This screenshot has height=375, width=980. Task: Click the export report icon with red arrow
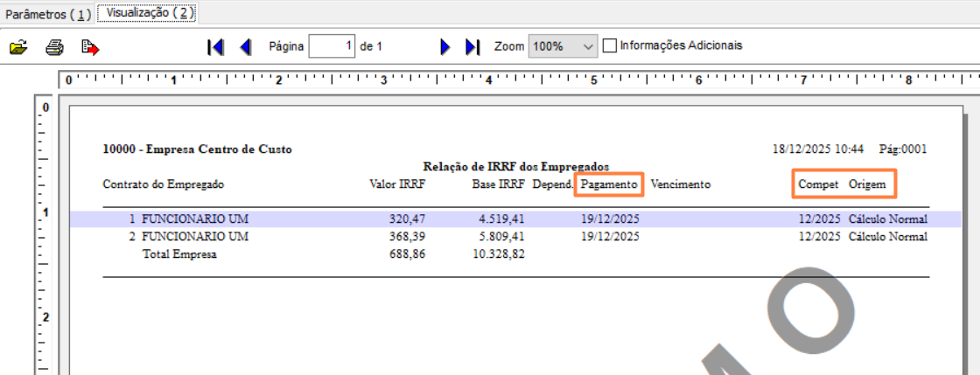coord(90,47)
